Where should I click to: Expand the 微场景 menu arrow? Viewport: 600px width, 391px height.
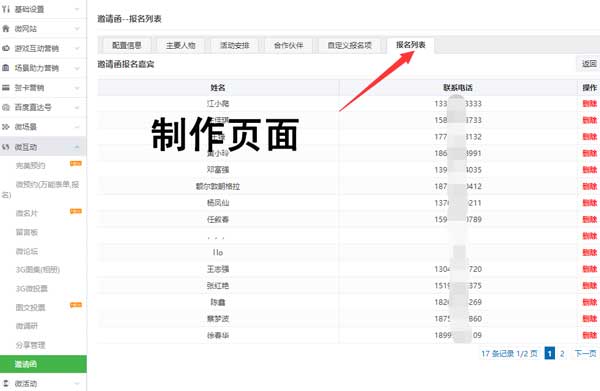click(x=77, y=127)
